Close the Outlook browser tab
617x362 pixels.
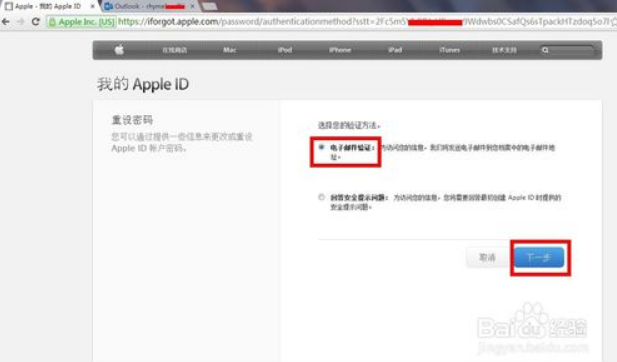[x=192, y=6]
